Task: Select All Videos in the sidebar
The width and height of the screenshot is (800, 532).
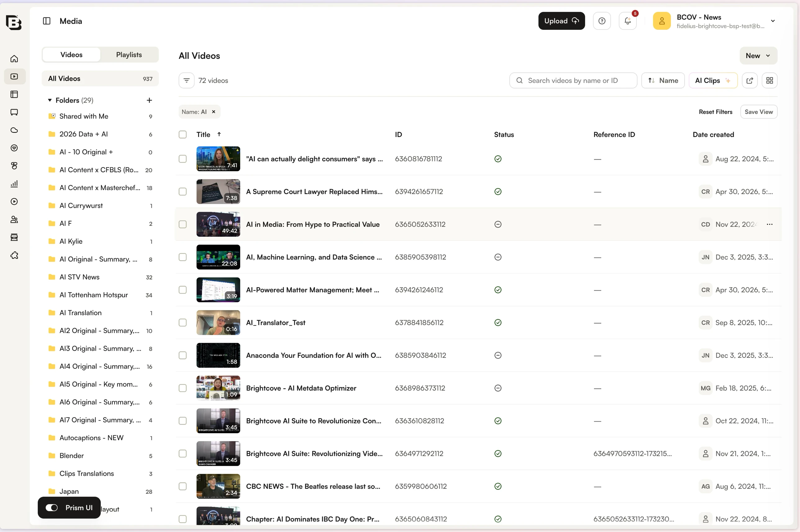Action: point(100,79)
